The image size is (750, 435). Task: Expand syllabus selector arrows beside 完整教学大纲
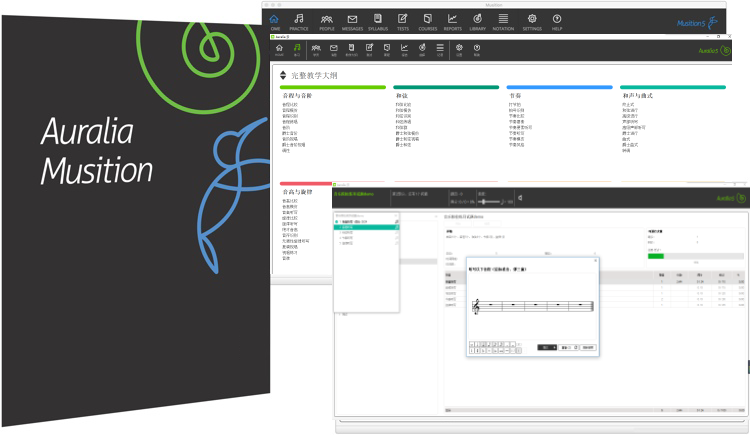283,75
